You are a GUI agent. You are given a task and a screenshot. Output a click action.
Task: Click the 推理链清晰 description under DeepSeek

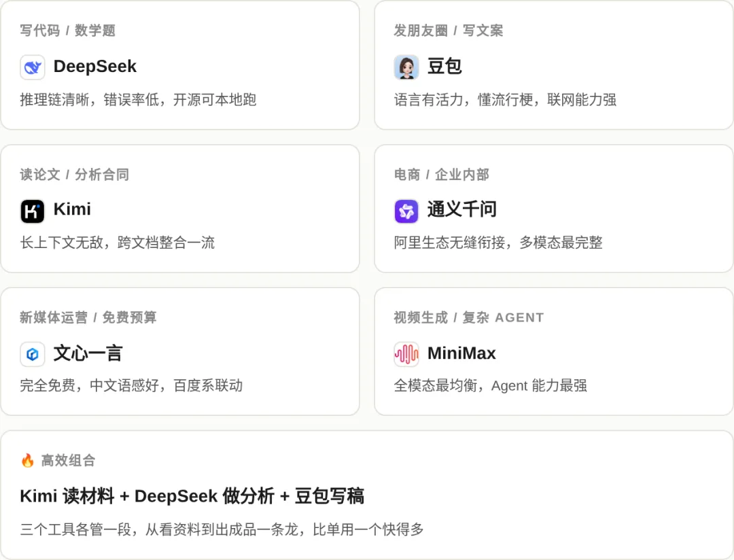(x=138, y=100)
